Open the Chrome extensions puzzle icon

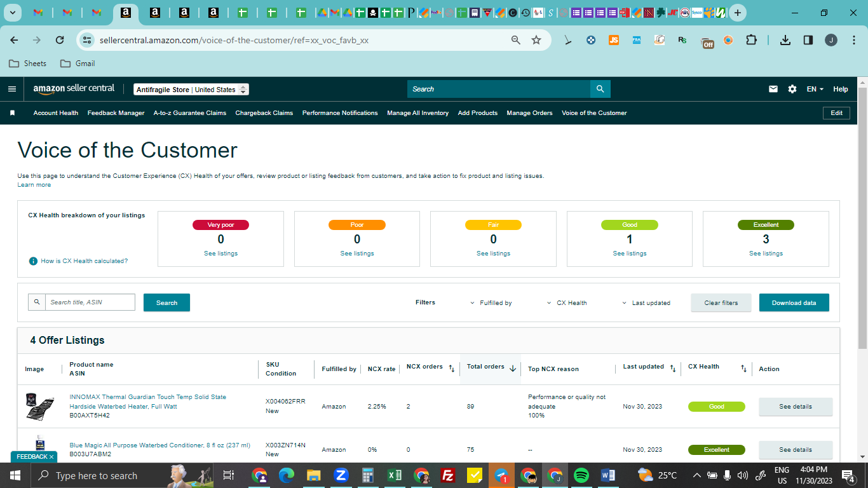(x=751, y=40)
